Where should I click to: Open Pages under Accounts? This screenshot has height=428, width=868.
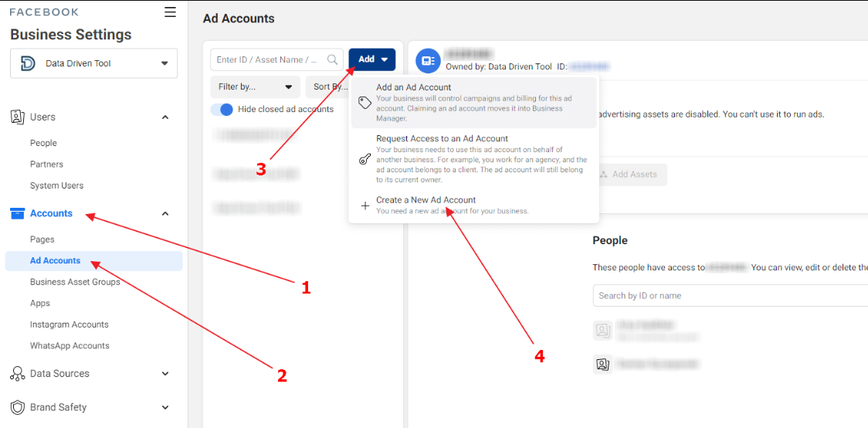(42, 239)
